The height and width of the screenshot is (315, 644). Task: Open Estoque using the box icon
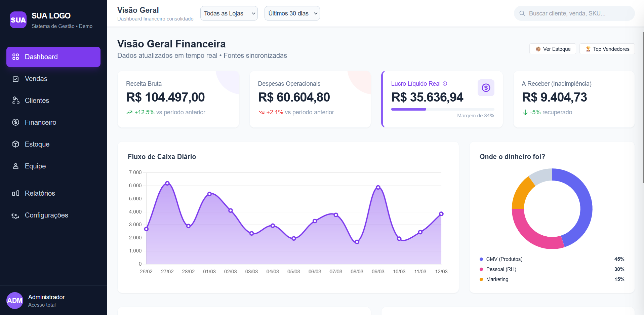tap(16, 144)
